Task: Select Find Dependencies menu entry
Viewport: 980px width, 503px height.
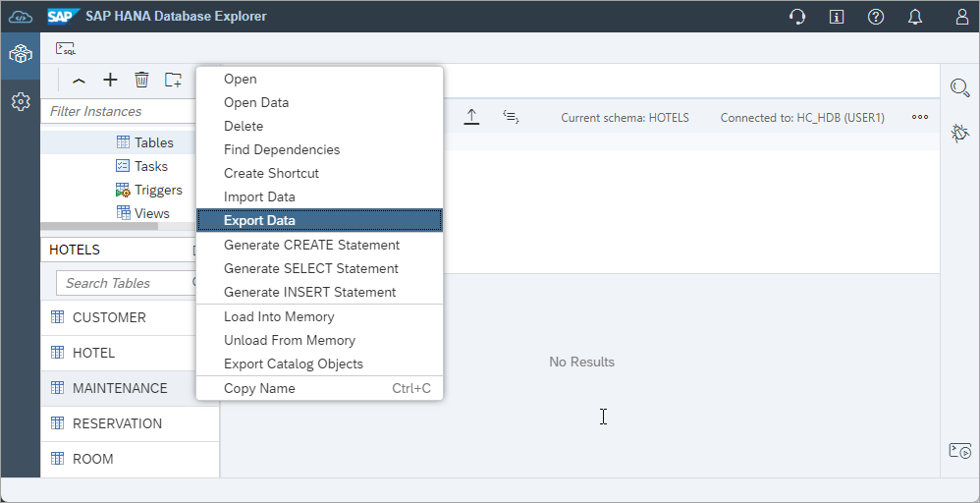Action: 319,149
